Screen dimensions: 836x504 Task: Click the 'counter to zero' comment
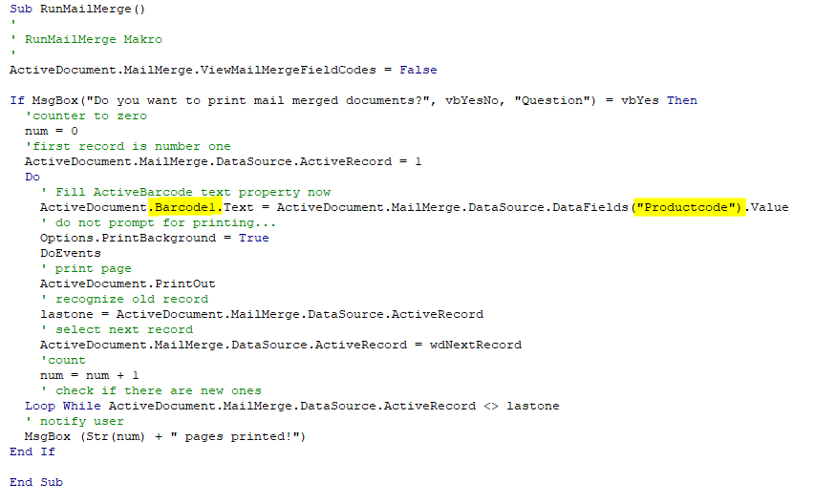pos(86,115)
